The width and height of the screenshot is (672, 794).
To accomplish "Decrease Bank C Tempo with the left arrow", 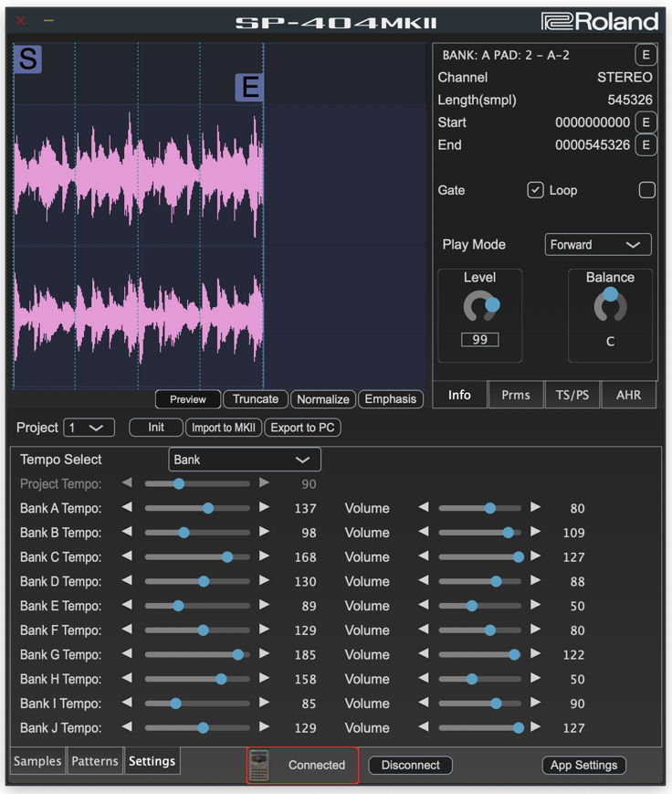I will pos(128,556).
